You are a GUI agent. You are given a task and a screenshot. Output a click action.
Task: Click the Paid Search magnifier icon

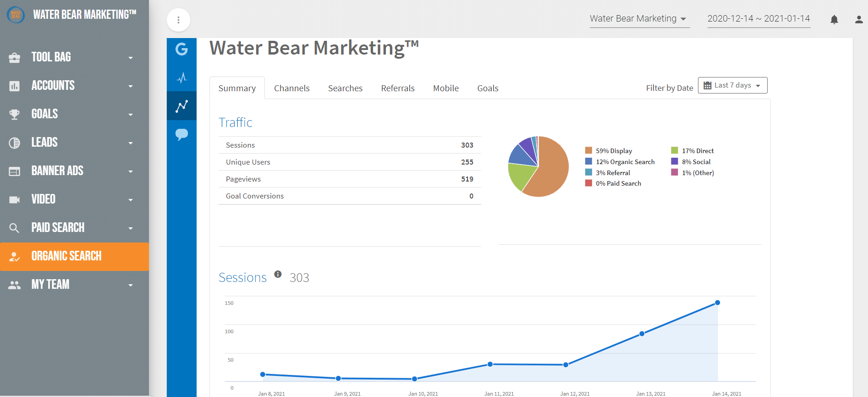[15, 228]
